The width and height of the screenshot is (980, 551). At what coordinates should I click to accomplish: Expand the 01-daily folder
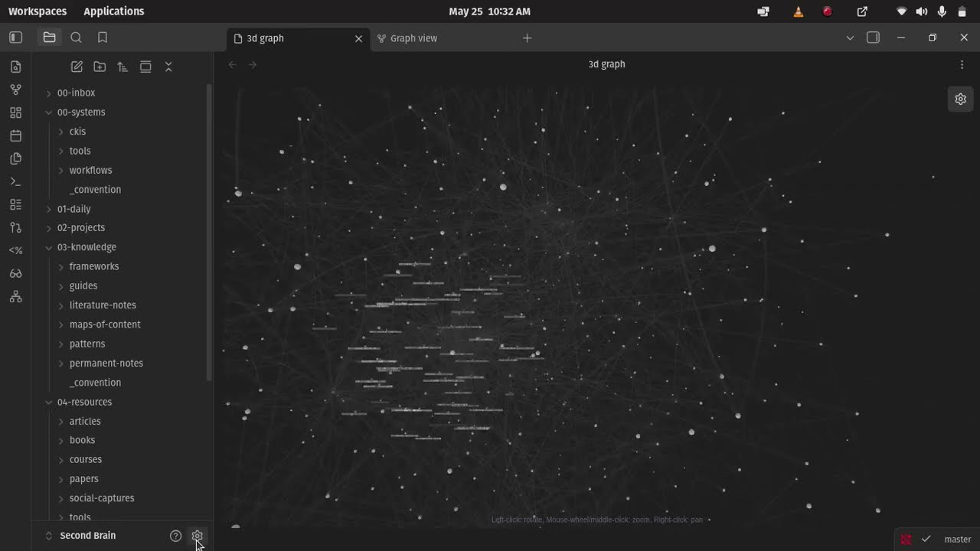(x=48, y=209)
